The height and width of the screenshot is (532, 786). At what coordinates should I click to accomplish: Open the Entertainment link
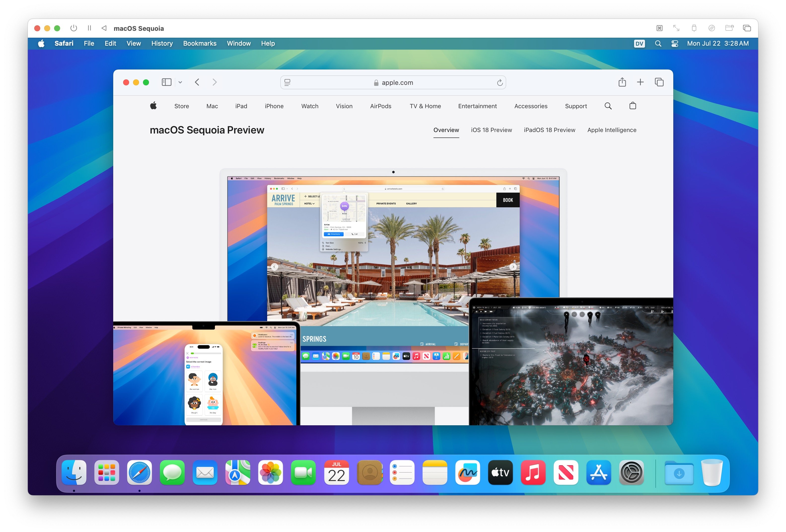pos(477,106)
